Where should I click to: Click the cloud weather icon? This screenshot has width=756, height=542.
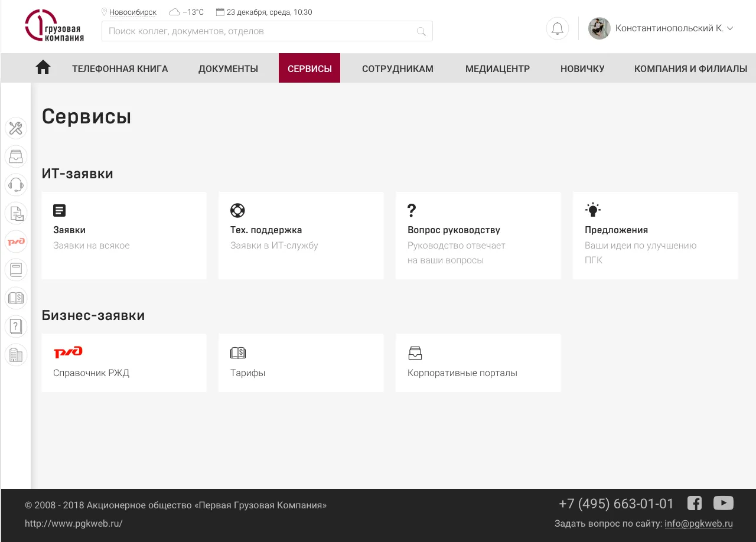[174, 12]
